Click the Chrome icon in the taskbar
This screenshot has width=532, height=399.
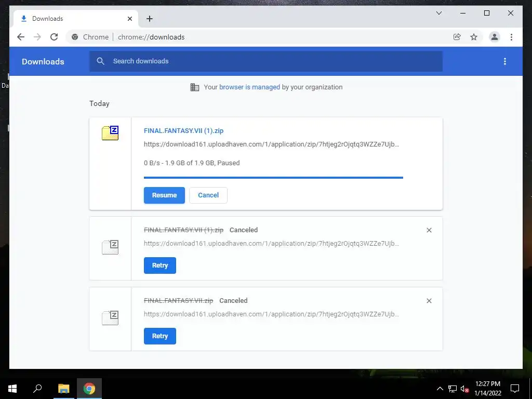89,389
